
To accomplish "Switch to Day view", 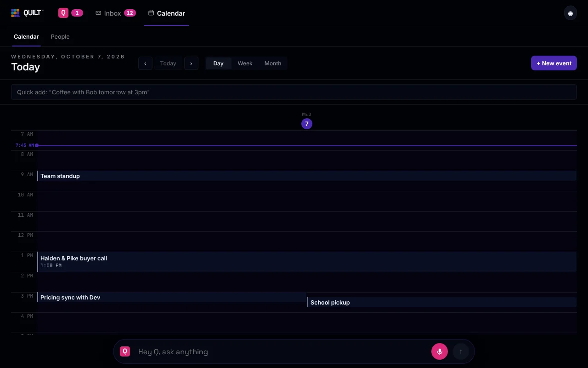I will [218, 63].
